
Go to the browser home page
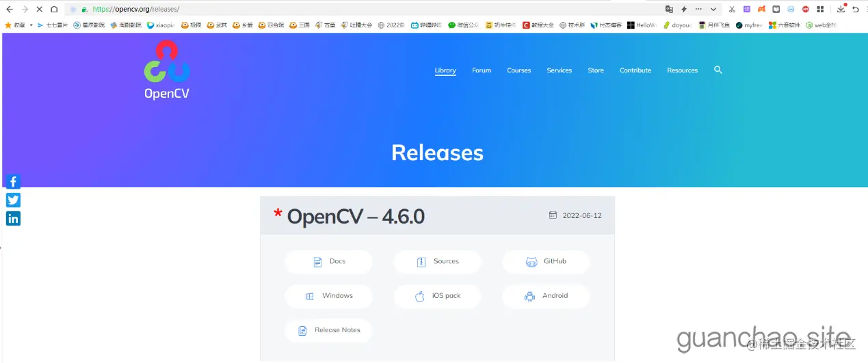point(54,9)
